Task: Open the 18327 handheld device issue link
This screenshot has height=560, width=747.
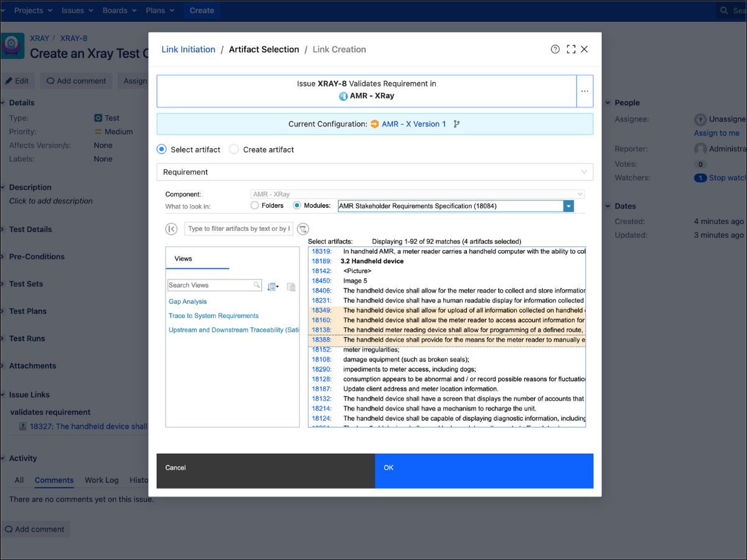Action: pos(88,426)
